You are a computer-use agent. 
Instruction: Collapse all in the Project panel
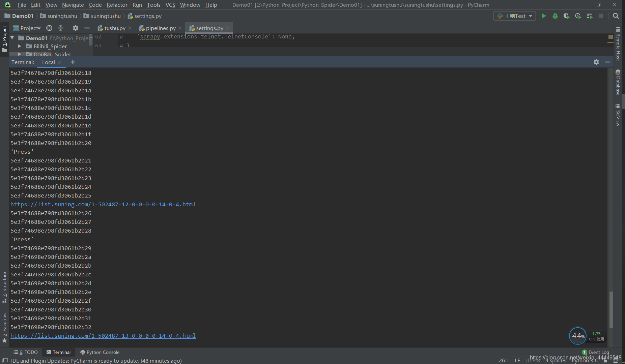pos(61,28)
